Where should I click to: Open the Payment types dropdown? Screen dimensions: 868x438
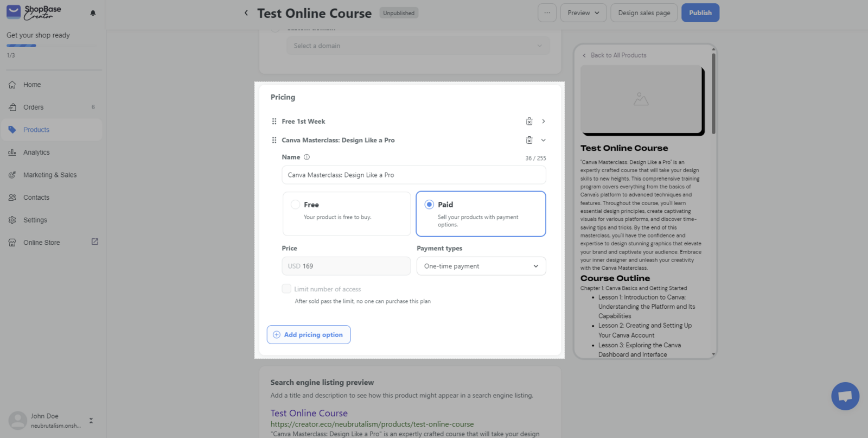(x=481, y=266)
